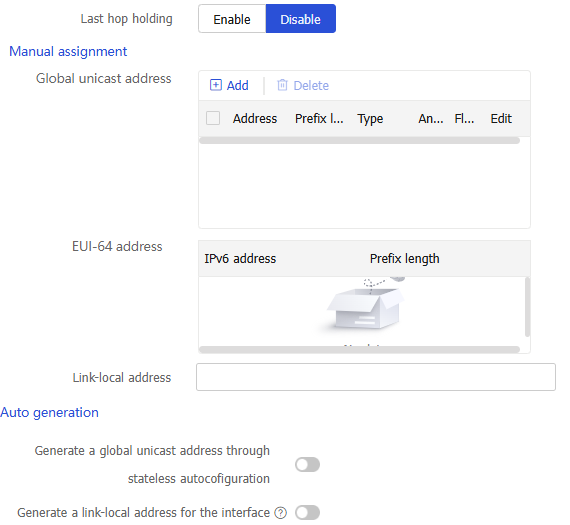This screenshot has height=525, width=570.
Task: Select Disable for Last hop holding
Action: click(301, 19)
